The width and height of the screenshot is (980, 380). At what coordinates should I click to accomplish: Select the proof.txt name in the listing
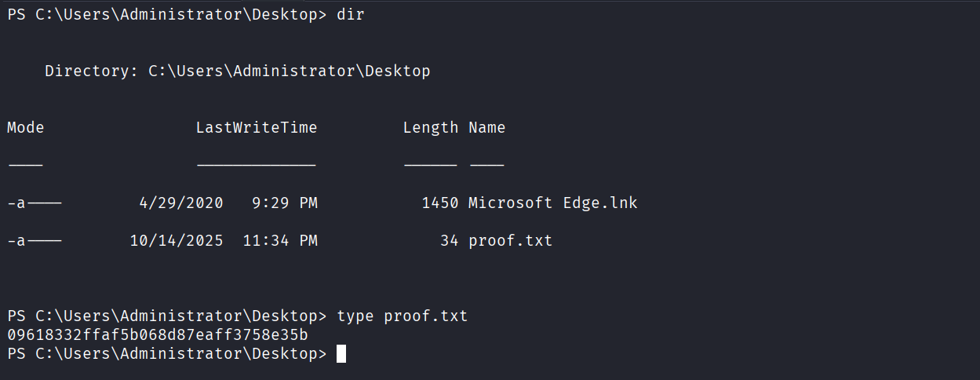click(510, 240)
